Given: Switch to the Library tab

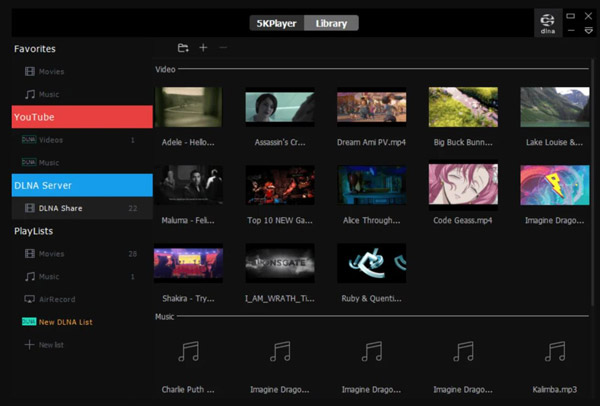Looking at the screenshot, I should click(x=331, y=23).
